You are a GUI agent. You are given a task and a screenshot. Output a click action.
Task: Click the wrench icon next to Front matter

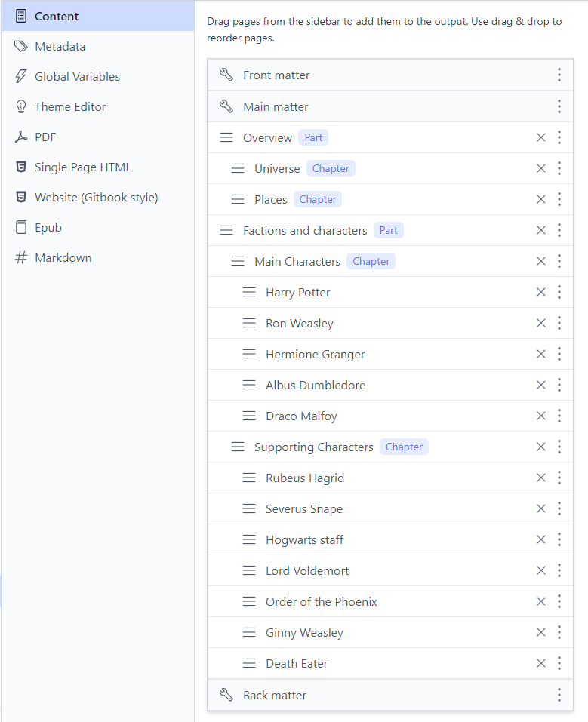coord(226,75)
